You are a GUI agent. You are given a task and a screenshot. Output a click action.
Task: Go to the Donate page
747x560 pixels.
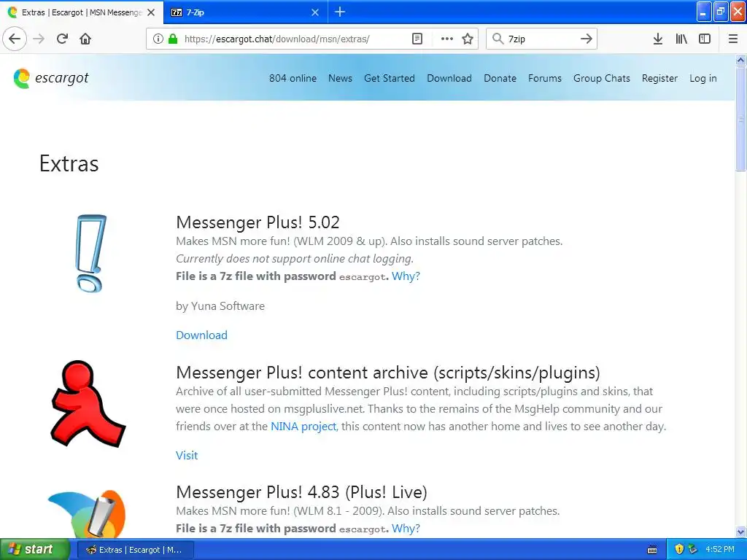pos(500,78)
